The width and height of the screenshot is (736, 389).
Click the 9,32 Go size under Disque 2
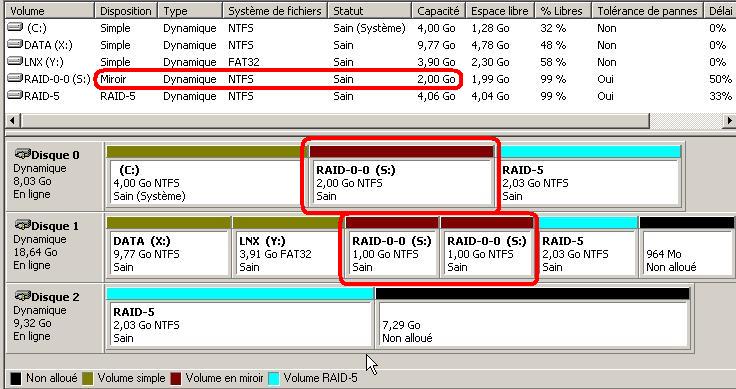[x=32, y=323]
